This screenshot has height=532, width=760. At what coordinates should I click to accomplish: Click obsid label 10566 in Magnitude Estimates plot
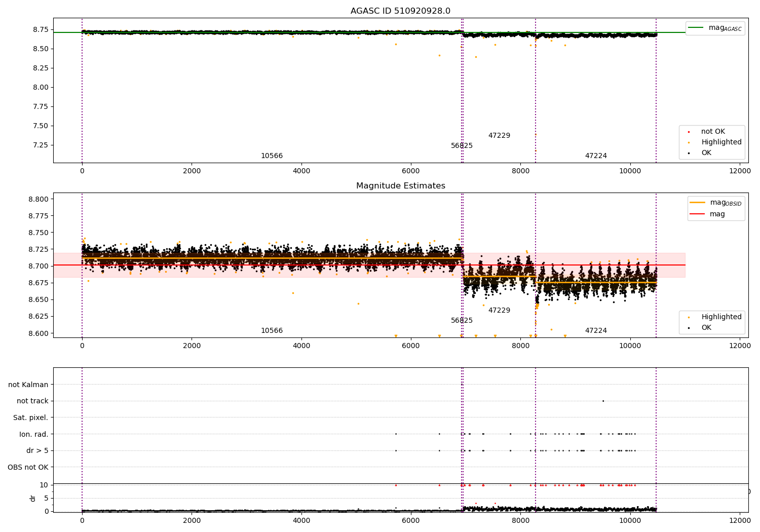pos(272,331)
